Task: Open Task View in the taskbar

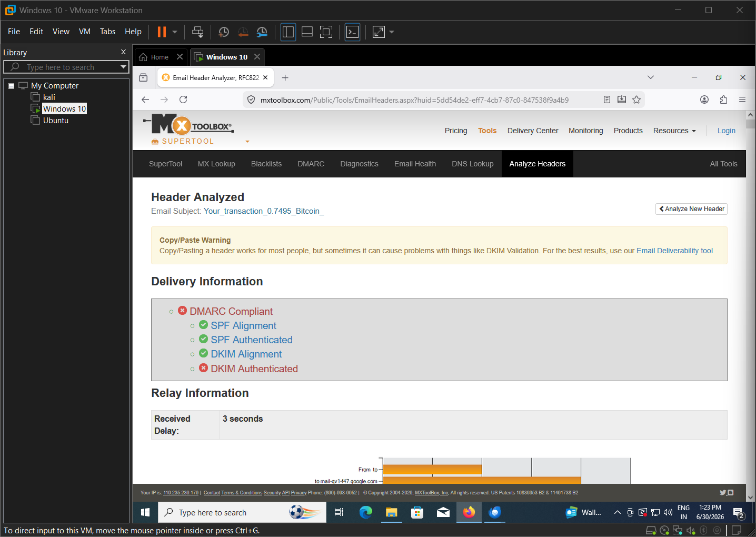Action: [339, 512]
